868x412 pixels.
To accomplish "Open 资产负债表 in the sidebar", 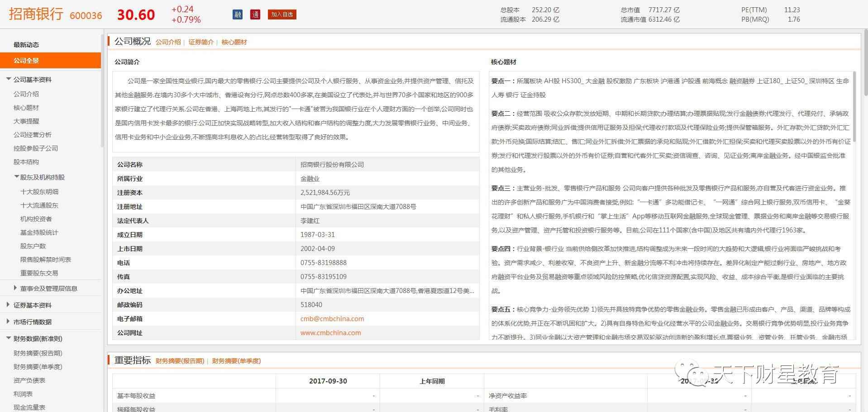I will (x=29, y=380).
